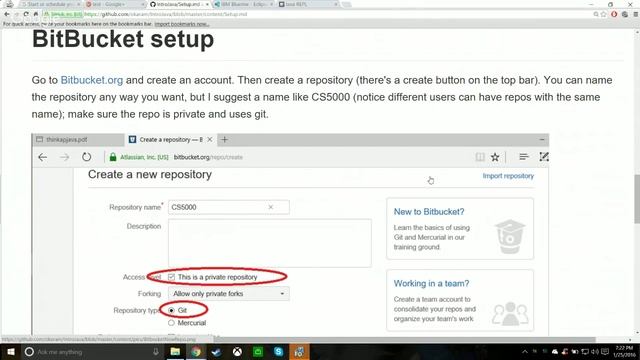Open the Bitbucket.org link

(x=91, y=80)
